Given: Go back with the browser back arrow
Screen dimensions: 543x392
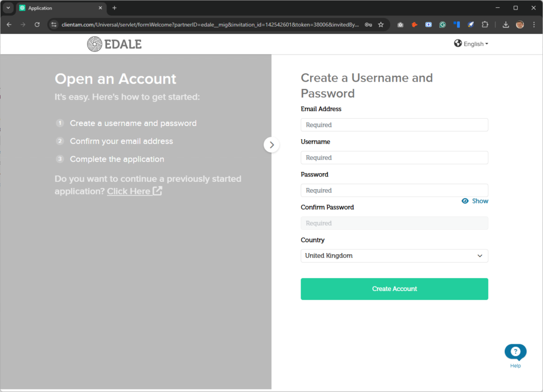Looking at the screenshot, I should click(x=9, y=24).
